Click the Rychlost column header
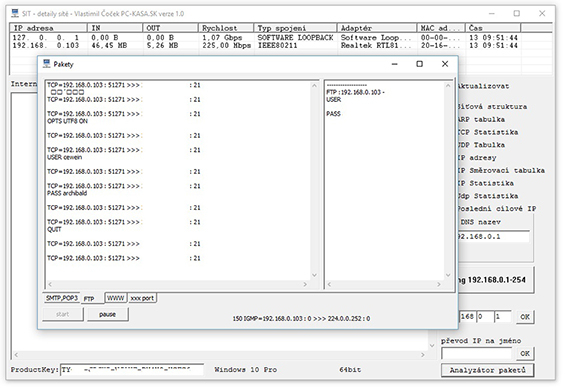Viewport: 565px width, 389px height. (226, 28)
